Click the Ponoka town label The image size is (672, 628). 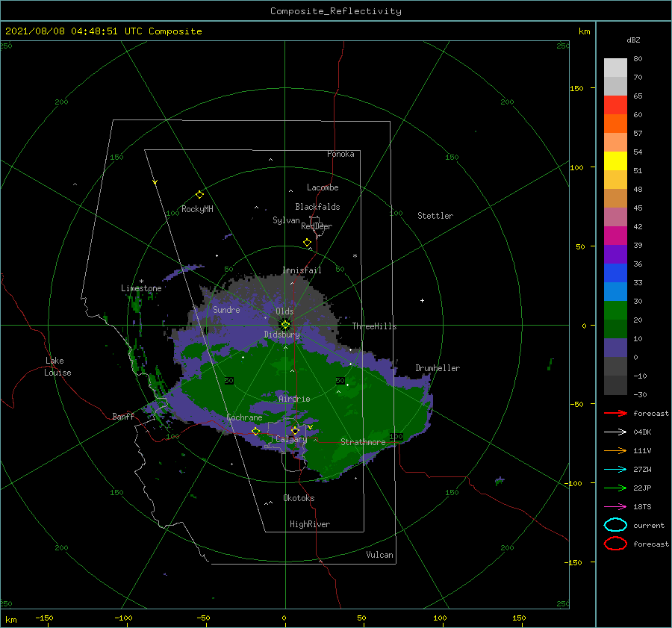[340, 154]
